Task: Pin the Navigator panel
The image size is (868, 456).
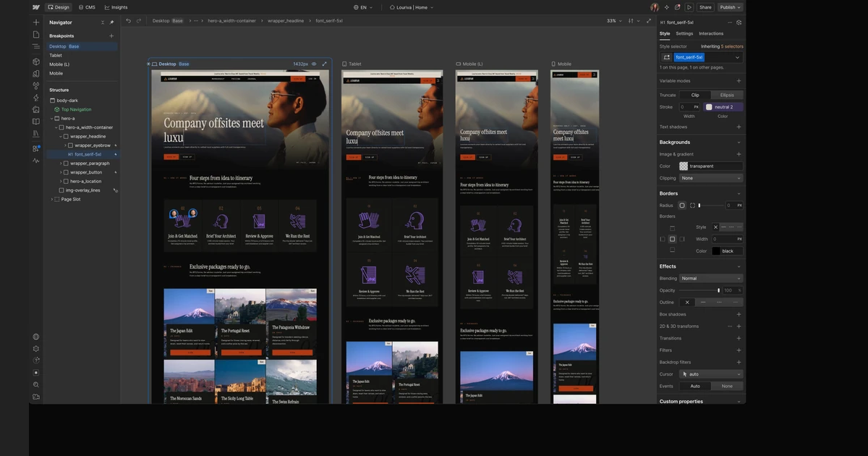Action: 111,22
